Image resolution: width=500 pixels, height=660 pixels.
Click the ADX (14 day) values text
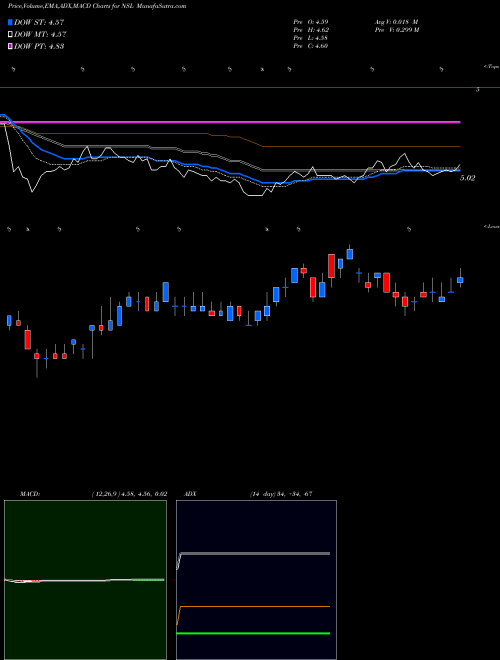[281, 494]
